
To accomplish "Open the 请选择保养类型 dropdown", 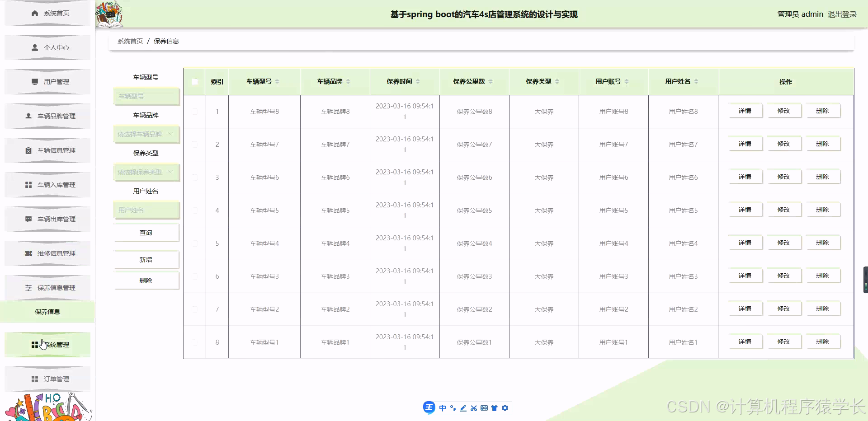I will [x=146, y=172].
